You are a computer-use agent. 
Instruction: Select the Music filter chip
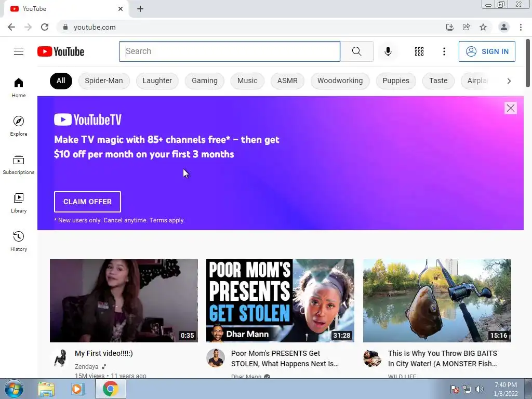pos(247,81)
